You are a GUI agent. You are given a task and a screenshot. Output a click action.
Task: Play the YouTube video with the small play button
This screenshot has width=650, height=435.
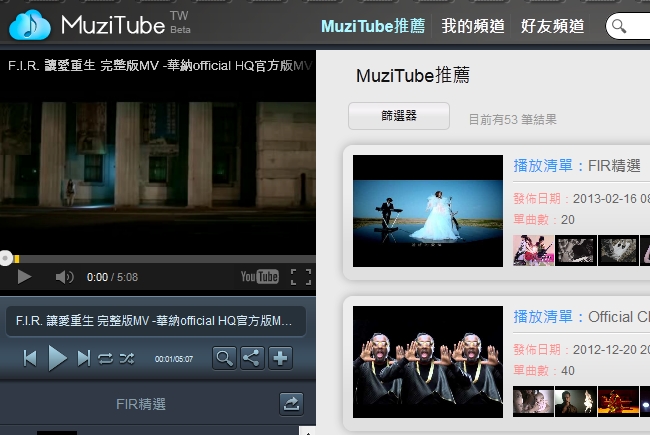tap(24, 277)
